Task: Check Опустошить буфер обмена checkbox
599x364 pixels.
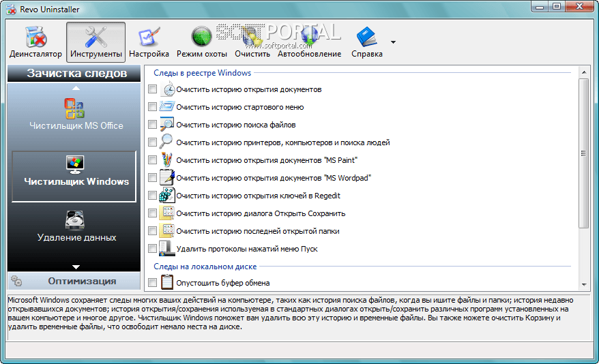Action: coord(152,282)
